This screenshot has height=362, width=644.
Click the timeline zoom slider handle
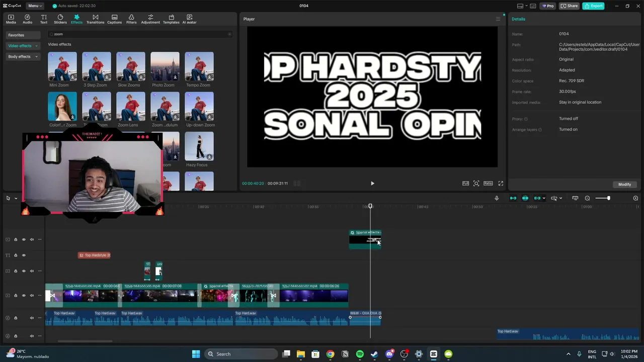point(608,198)
